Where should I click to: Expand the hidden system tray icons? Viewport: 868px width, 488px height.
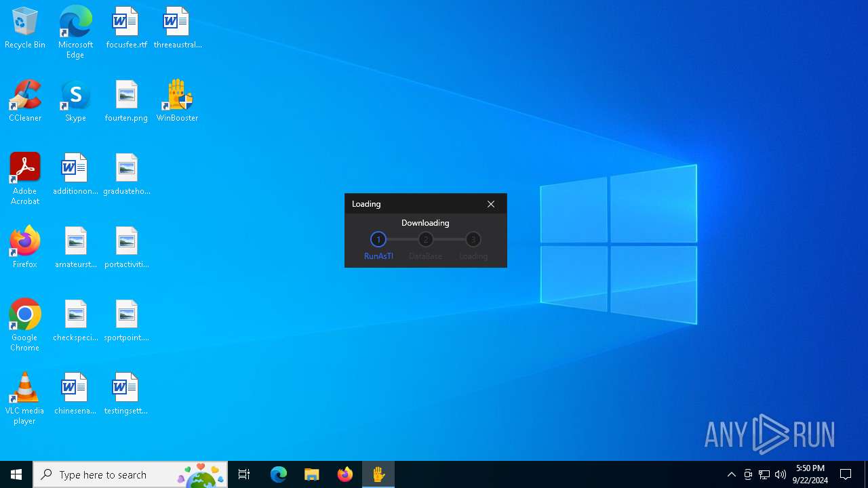tap(732, 474)
